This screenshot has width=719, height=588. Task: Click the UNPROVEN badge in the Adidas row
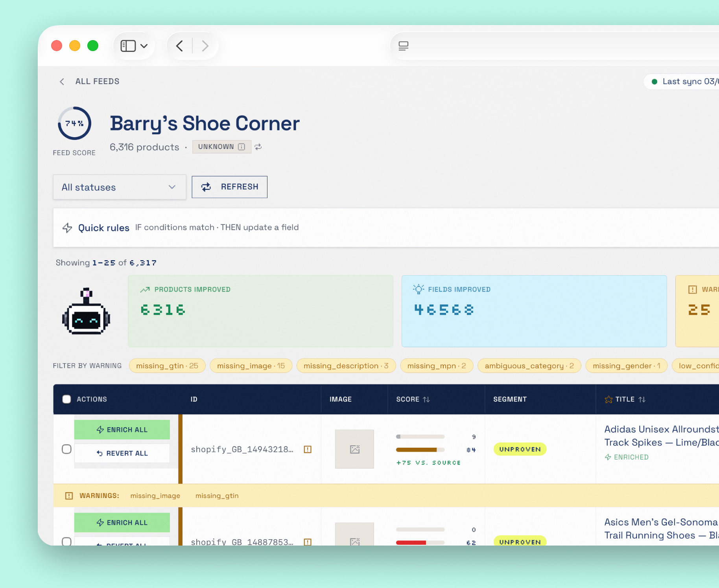pos(520,449)
